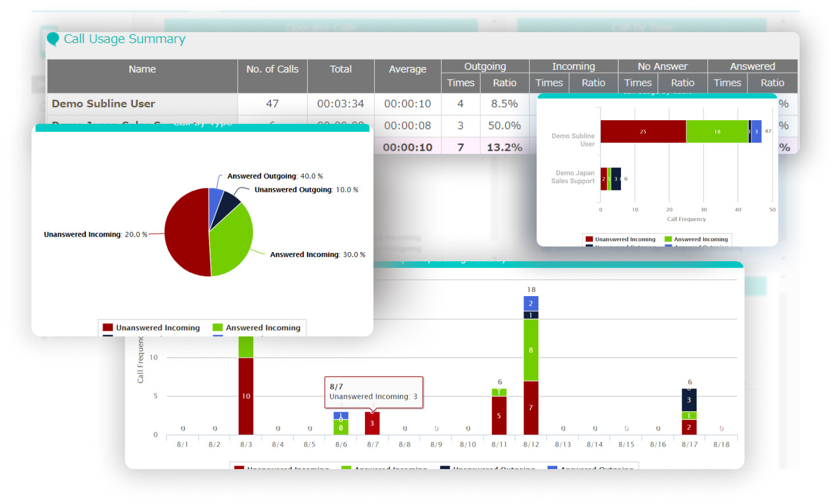Click Demo Subline User's green bar labeled 18
This screenshot has height=504, width=834.
(x=717, y=132)
